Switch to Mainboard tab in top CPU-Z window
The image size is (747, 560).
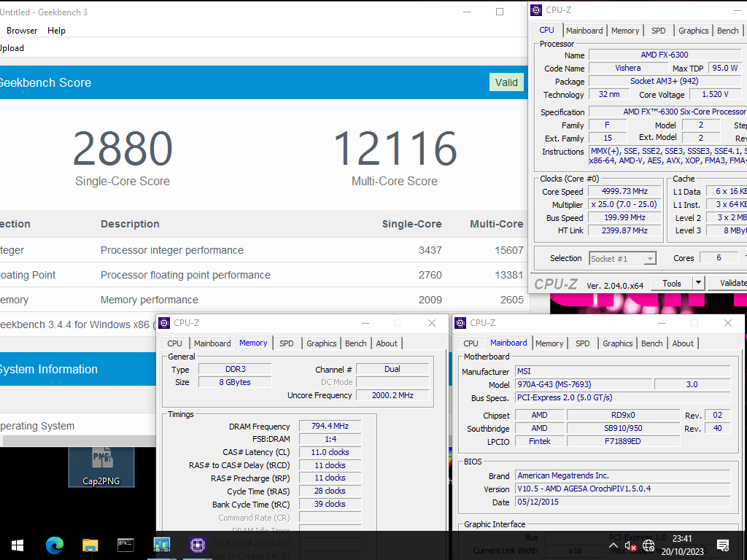pos(584,31)
